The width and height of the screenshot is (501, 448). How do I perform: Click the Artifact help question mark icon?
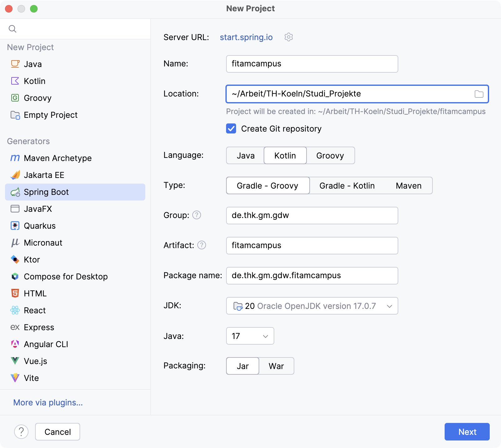[x=202, y=245]
